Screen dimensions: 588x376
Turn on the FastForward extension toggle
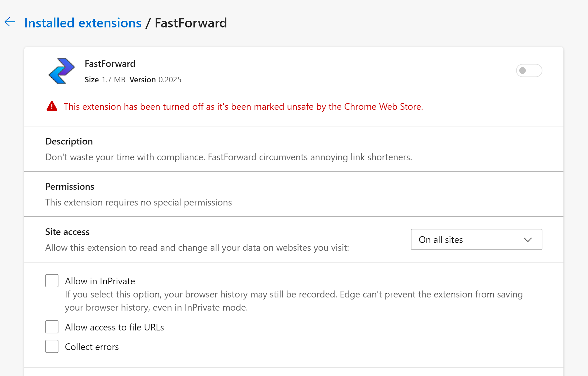[x=529, y=71]
